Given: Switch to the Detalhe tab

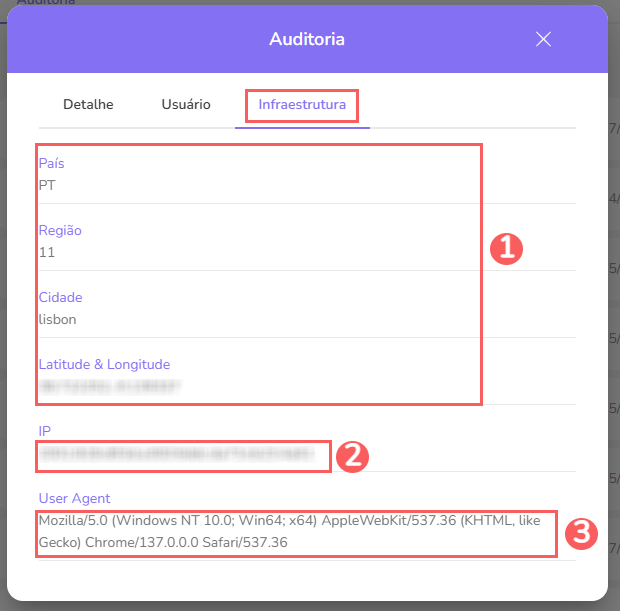Looking at the screenshot, I should click(x=88, y=105).
